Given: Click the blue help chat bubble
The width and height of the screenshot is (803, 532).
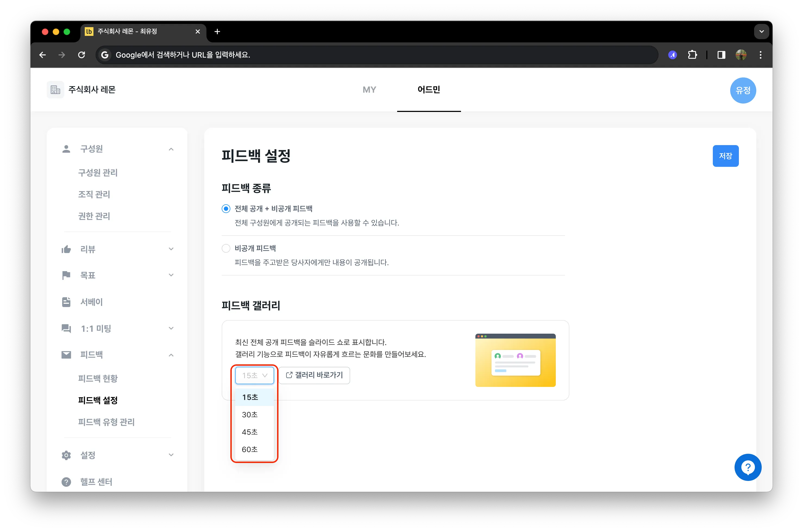Looking at the screenshot, I should [x=748, y=467].
